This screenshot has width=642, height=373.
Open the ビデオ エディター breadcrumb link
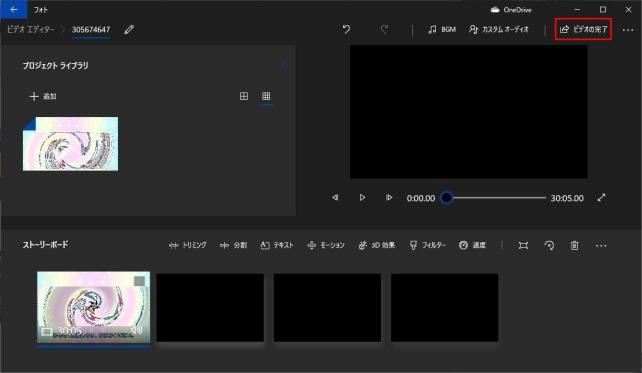[x=30, y=29]
